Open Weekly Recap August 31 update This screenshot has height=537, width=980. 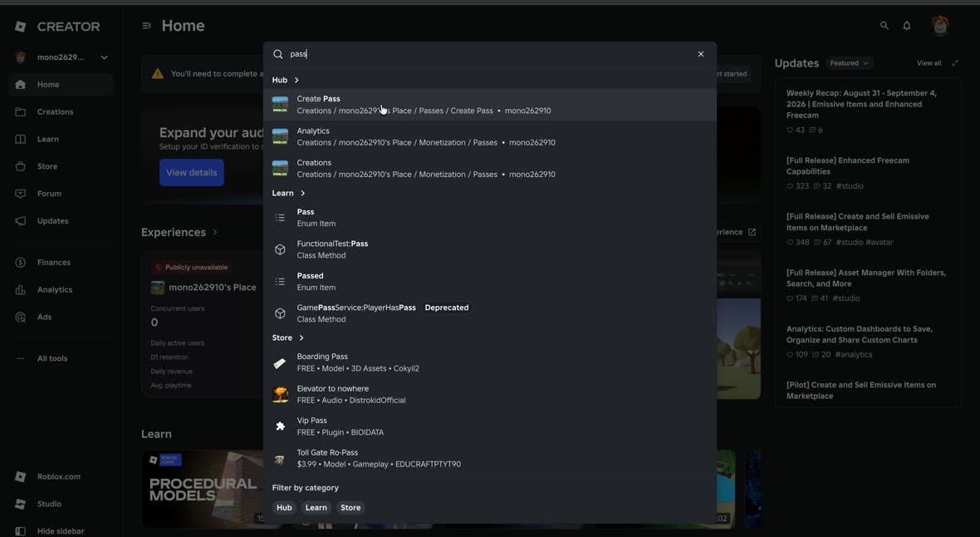862,105
